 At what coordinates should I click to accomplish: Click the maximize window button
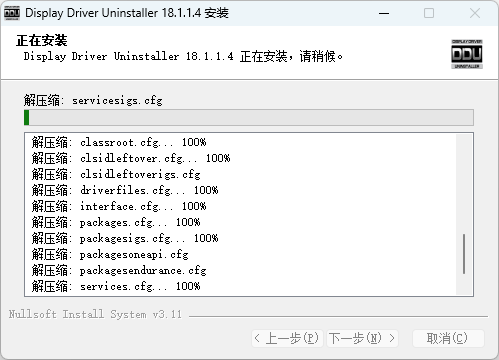429,13
